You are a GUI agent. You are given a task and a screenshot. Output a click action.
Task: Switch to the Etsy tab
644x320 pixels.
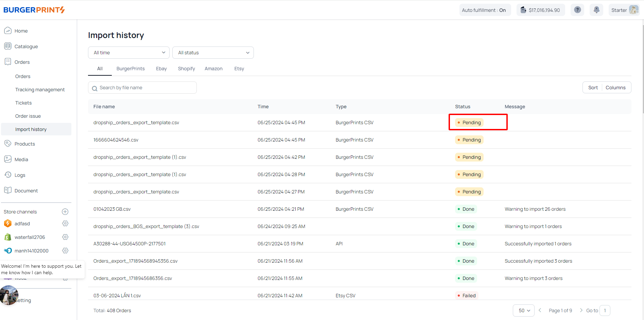(239, 69)
